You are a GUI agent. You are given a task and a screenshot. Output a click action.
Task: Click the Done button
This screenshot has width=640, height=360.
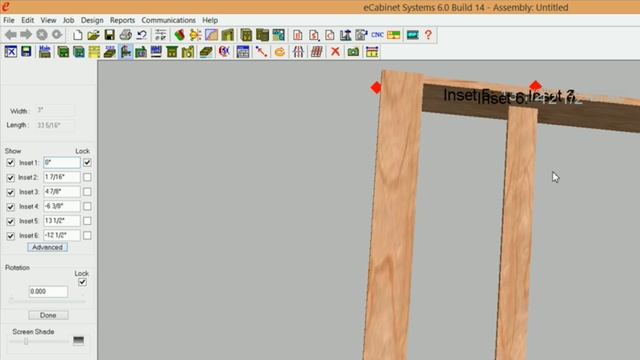[48, 315]
